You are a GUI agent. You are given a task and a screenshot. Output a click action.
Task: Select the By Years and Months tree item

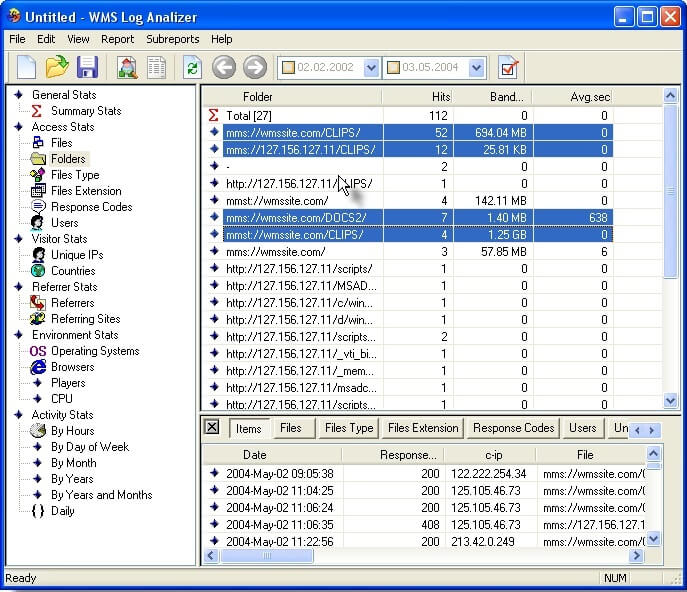tap(102, 495)
